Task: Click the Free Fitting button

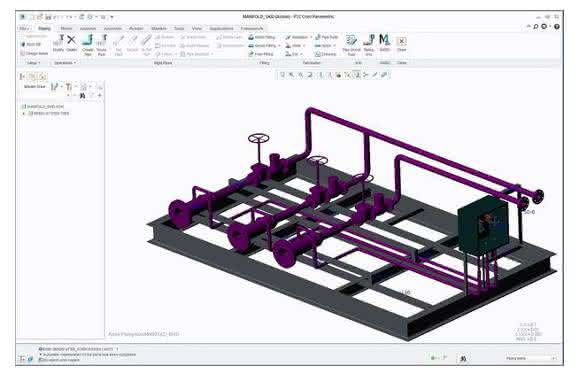Action: point(261,54)
